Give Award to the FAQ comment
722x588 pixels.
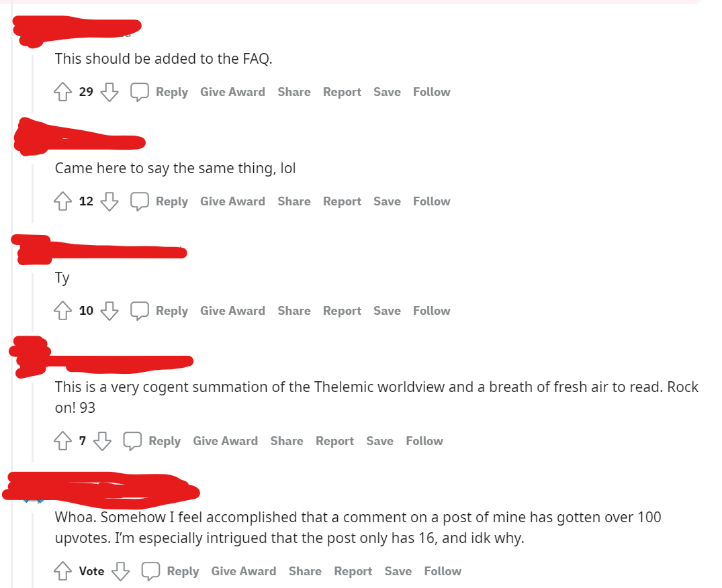(232, 92)
